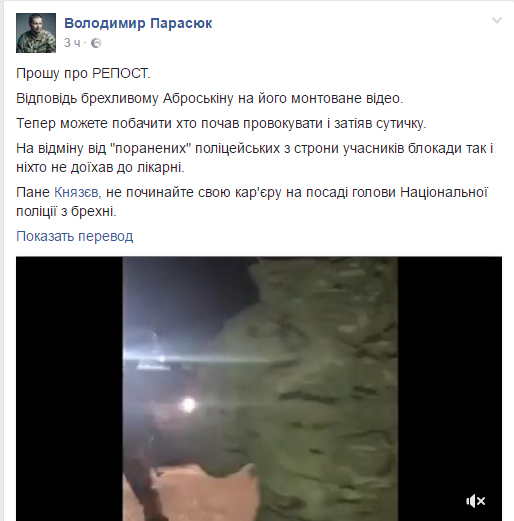
Task: Expand the post options chevron menu
Action: point(497,20)
